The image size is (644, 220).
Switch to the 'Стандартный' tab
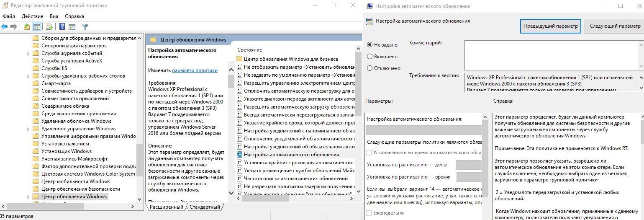tap(205, 207)
